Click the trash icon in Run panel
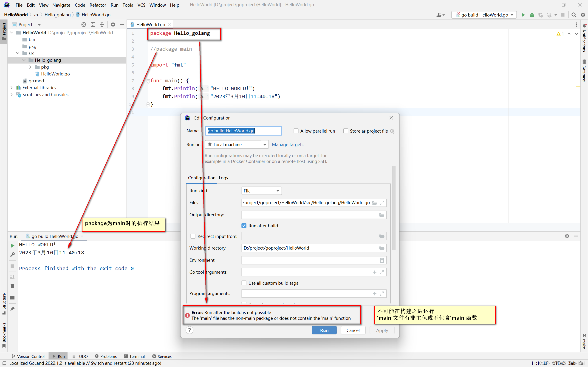 12,286
